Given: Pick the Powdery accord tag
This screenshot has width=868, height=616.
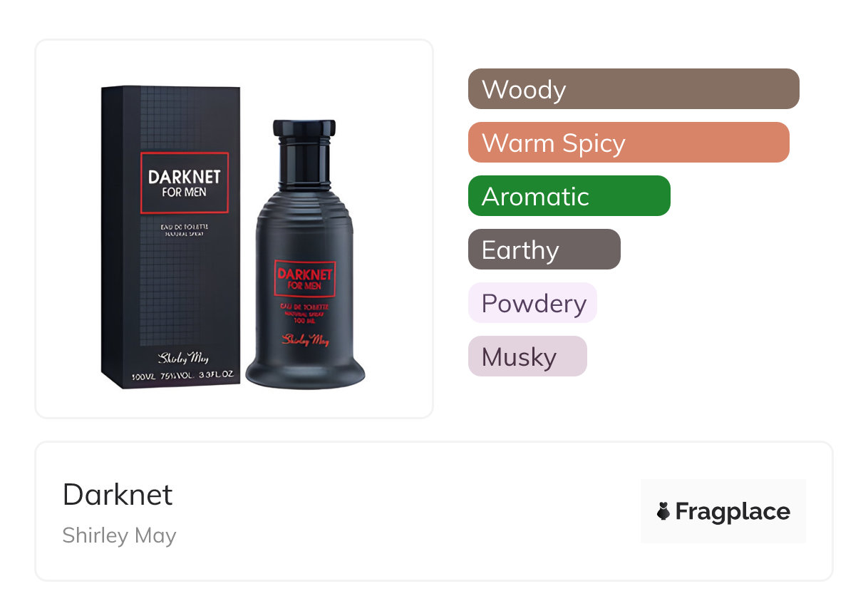Looking at the screenshot, I should [x=532, y=303].
